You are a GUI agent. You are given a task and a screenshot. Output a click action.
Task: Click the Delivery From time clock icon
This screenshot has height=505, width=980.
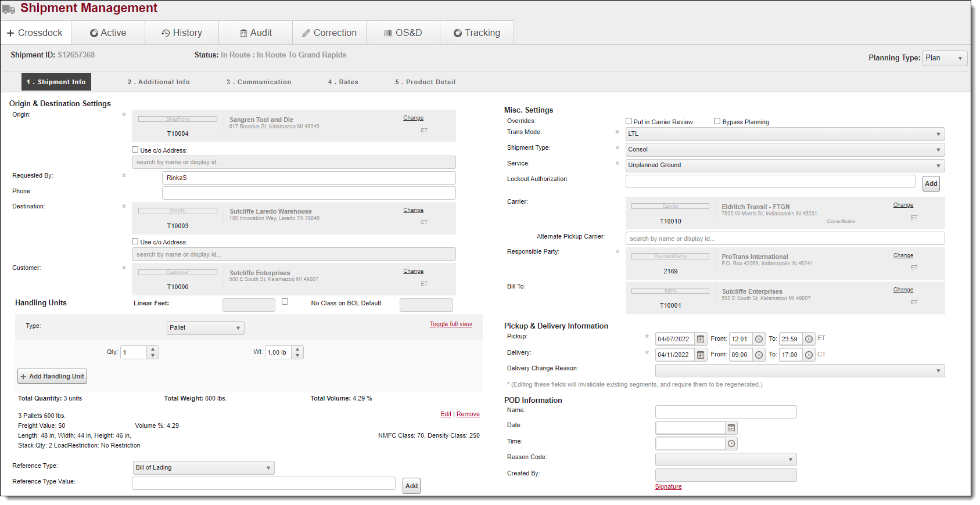coord(759,355)
